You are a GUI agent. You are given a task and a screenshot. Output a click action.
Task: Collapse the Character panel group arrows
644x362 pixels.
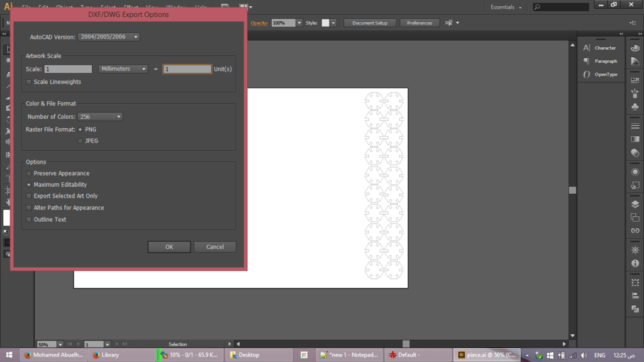click(621, 34)
